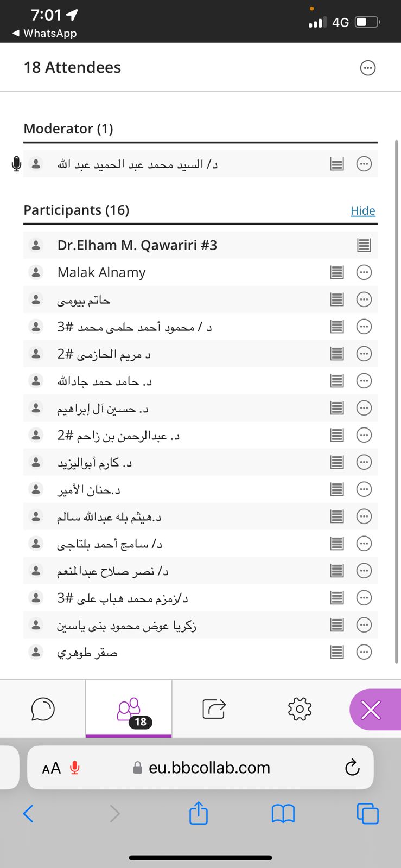Open the Safari share sheet
This screenshot has width=401, height=868.
199,813
